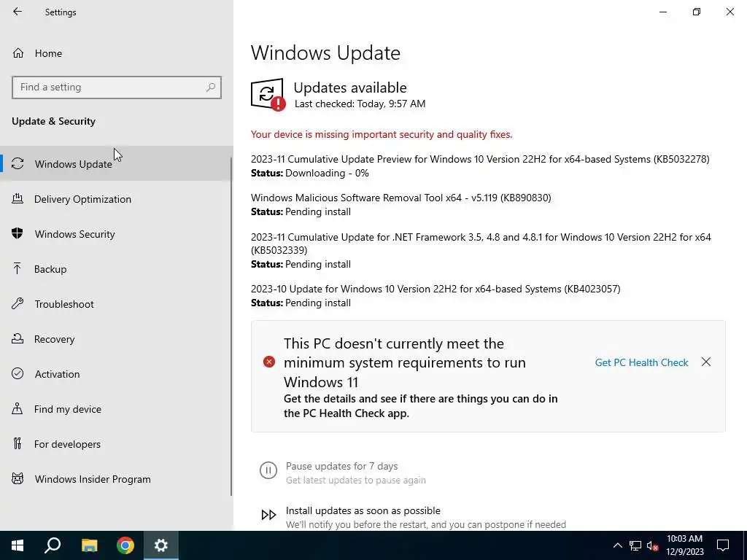Click the Windows Security shield icon
The image size is (747, 560).
point(18,233)
